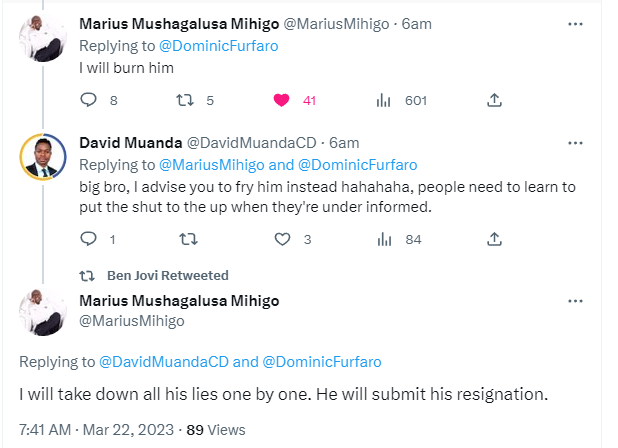
Task: Share the "I will burn him" tweet
Action: 494,100
